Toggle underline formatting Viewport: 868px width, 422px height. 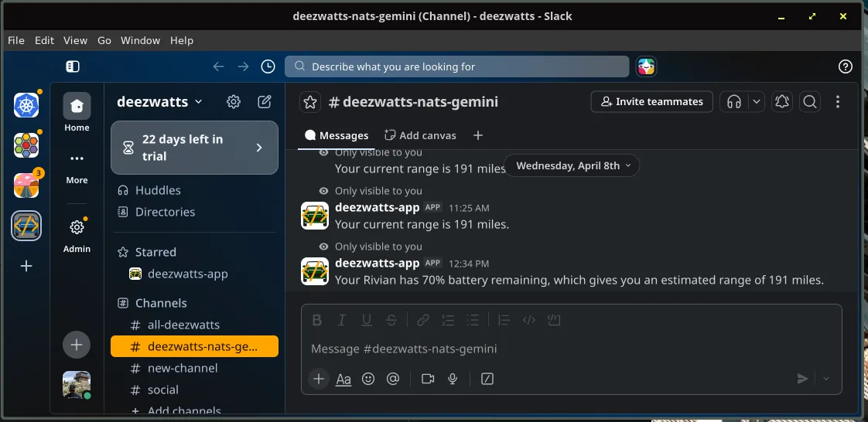(367, 320)
